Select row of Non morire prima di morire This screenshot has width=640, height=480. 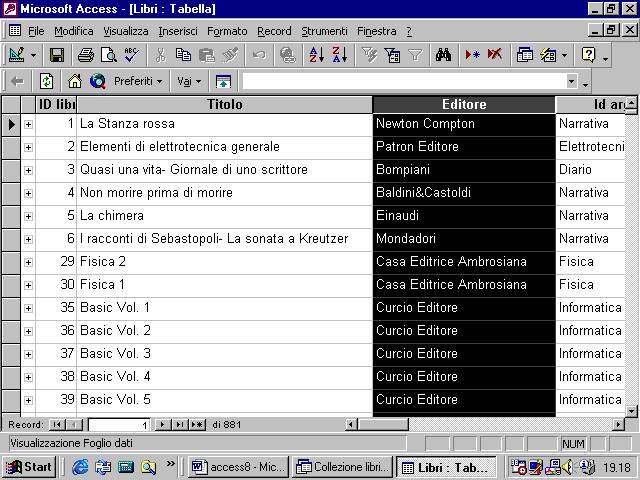(11, 193)
